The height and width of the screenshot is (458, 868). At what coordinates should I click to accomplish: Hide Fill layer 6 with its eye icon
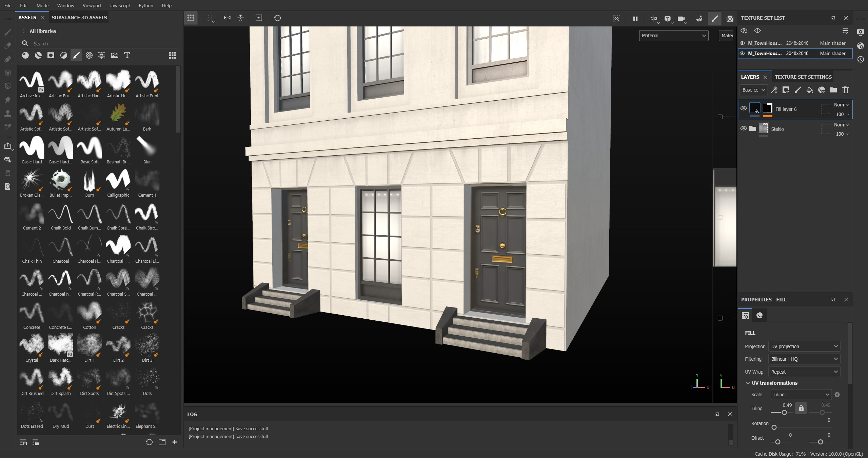click(743, 108)
